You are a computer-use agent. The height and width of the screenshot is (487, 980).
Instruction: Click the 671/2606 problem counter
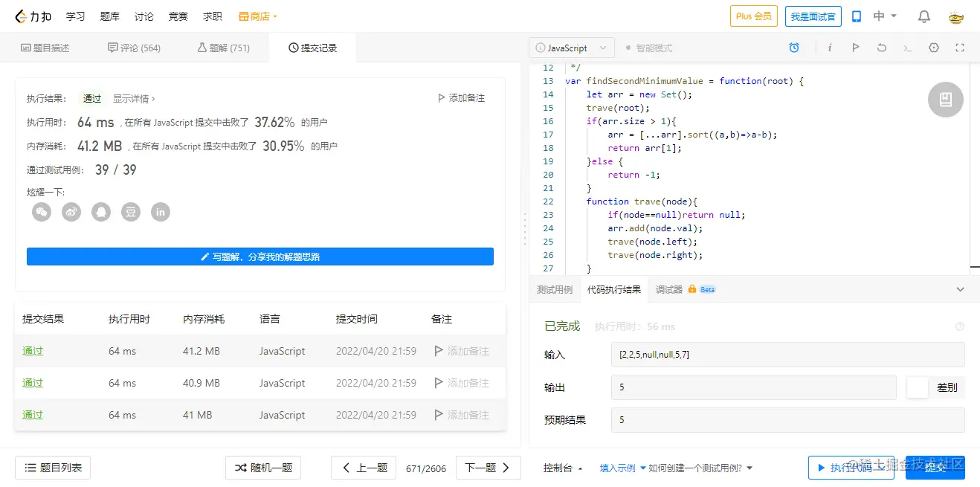(426, 468)
